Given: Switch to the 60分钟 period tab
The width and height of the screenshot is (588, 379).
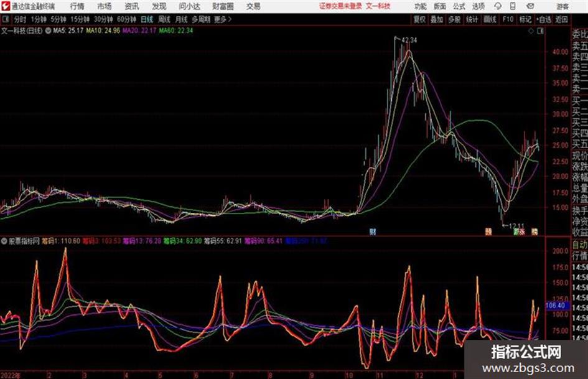Looking at the screenshot, I should (127, 19).
